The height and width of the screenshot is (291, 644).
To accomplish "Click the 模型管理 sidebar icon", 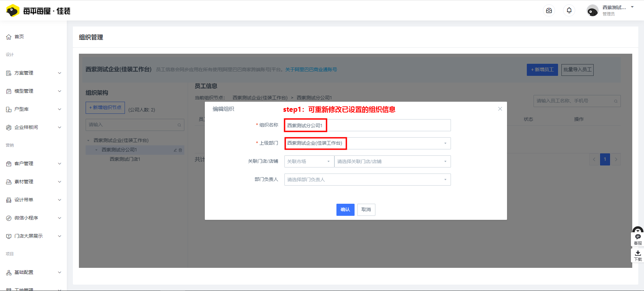I will pyautogui.click(x=9, y=91).
